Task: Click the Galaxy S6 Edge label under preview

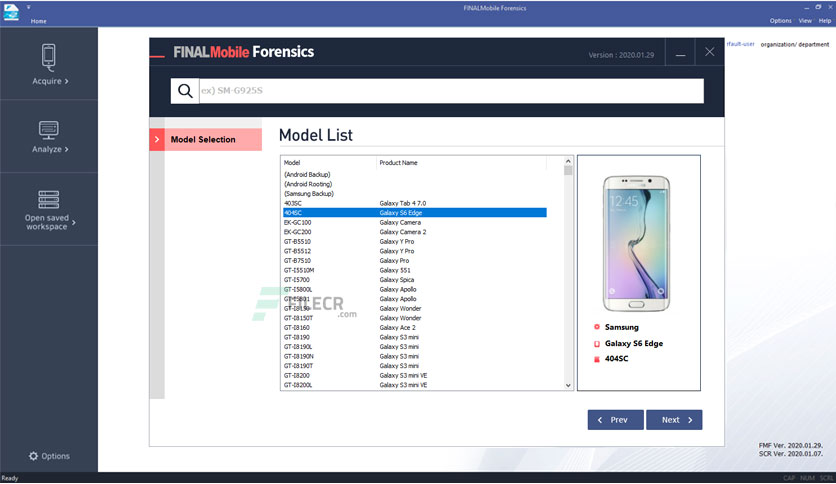Action: pos(634,344)
